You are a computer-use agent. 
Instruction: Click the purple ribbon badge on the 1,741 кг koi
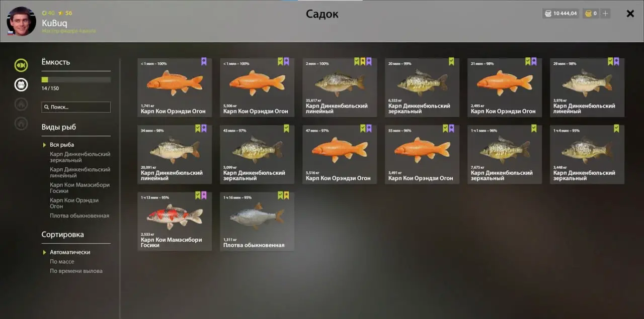click(x=204, y=61)
